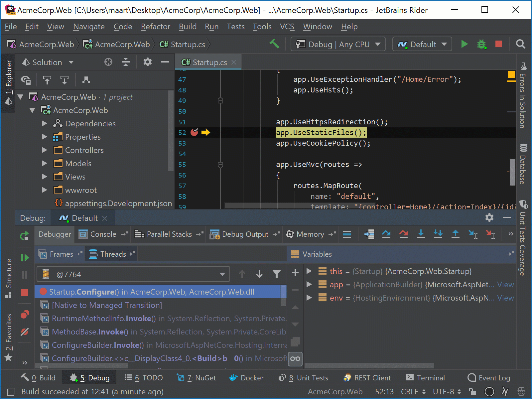Screen dimensions: 532x399
Task: Expand the 'env' variable
Action: point(309,298)
